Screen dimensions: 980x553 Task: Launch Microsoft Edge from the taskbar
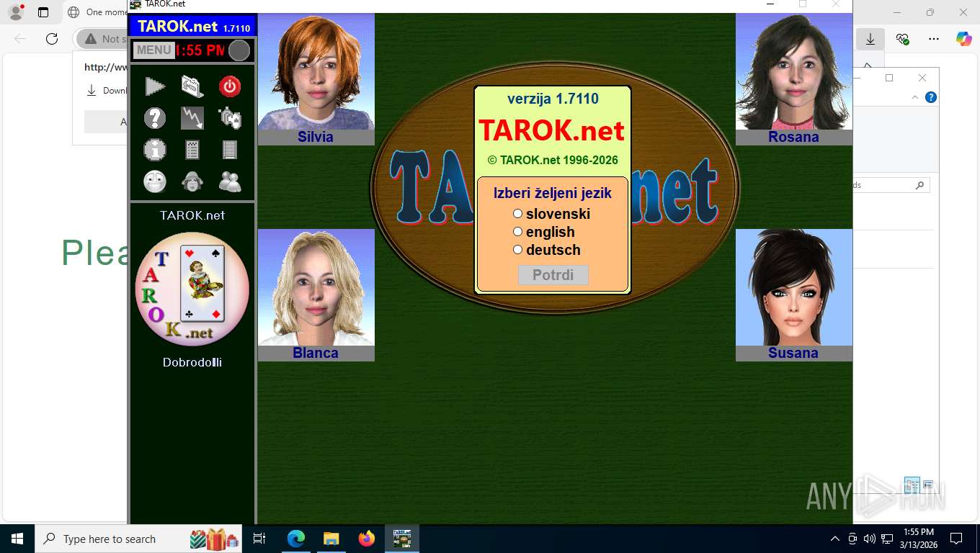(296, 539)
